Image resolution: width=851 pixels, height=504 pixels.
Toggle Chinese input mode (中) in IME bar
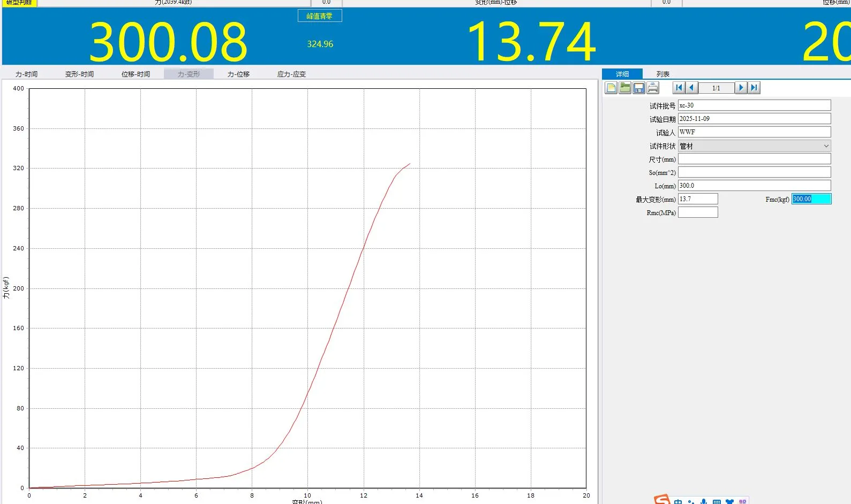pyautogui.click(x=678, y=501)
